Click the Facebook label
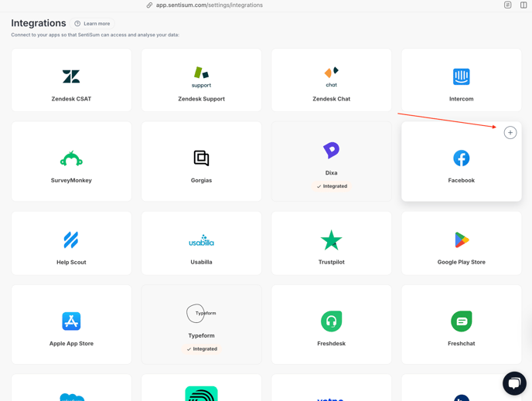 (x=462, y=180)
